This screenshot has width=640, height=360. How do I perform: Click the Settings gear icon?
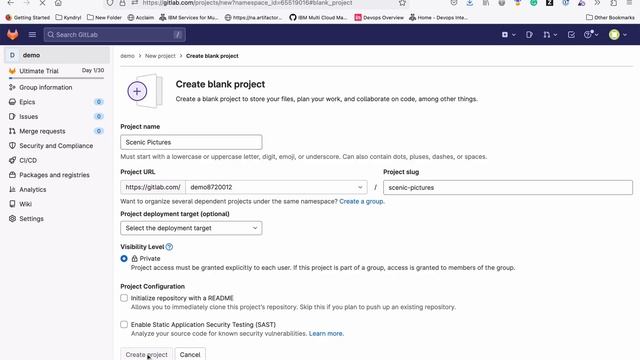click(12, 219)
